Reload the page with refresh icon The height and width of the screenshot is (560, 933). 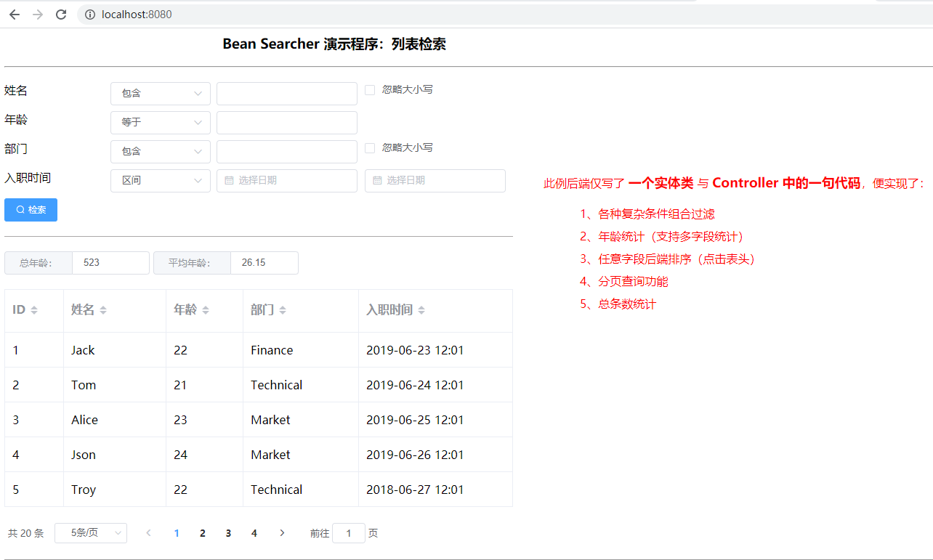(x=61, y=15)
